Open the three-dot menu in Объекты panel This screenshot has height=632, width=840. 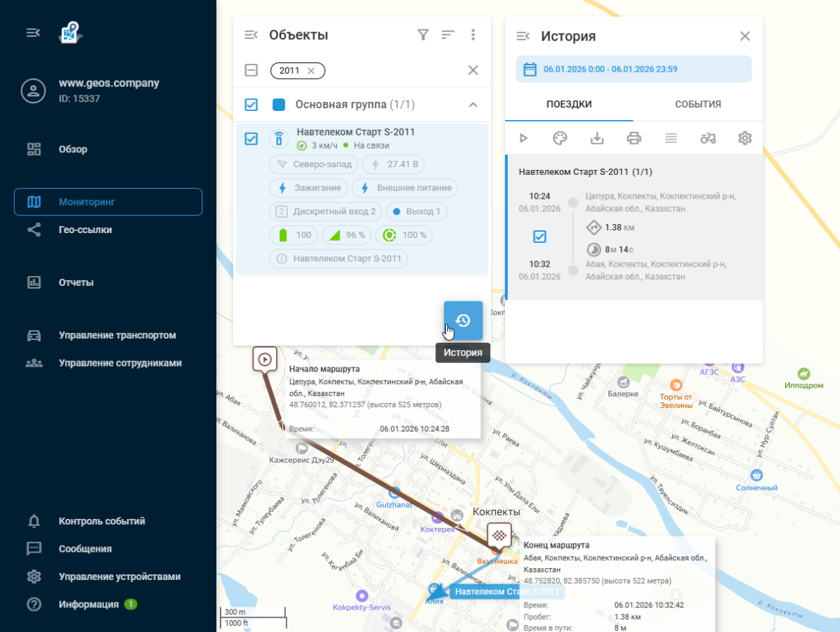tap(473, 35)
